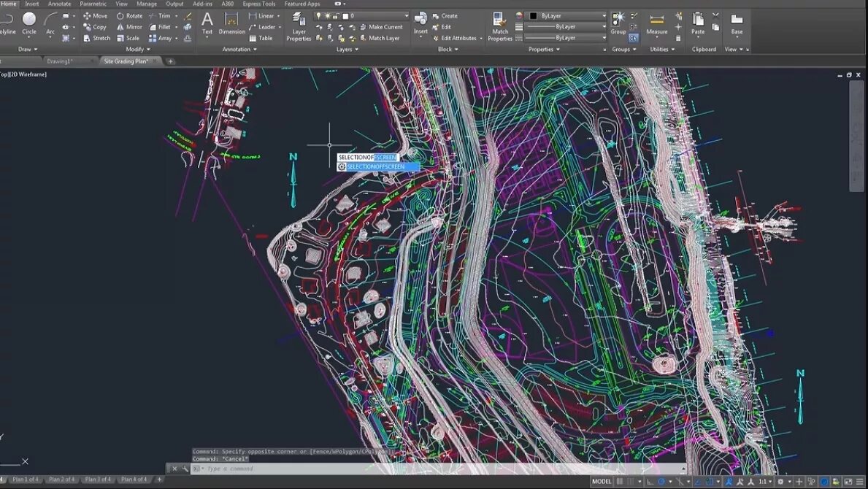Expand the Block panel
The width and height of the screenshot is (868, 489).
pos(448,49)
